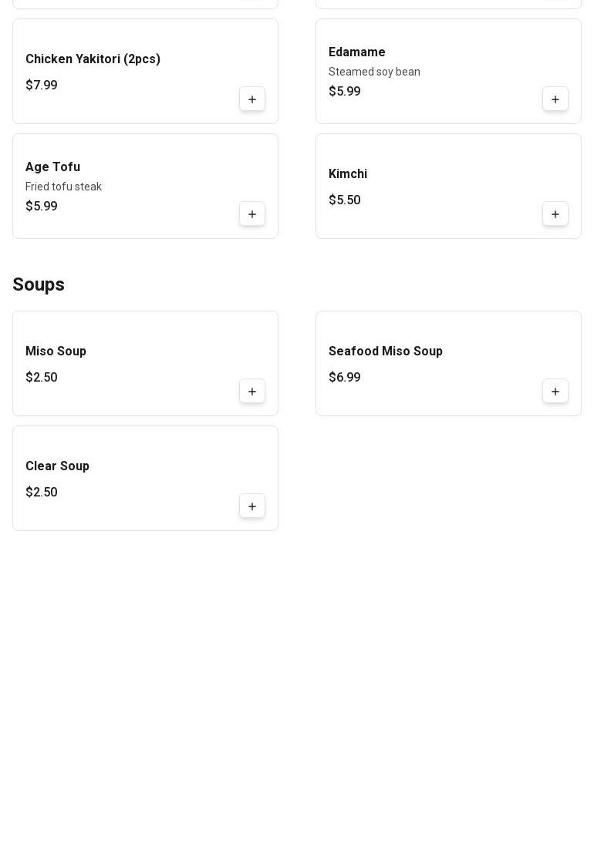Open the Clear Soup item title
This screenshot has height=868, width=594.
click(57, 466)
